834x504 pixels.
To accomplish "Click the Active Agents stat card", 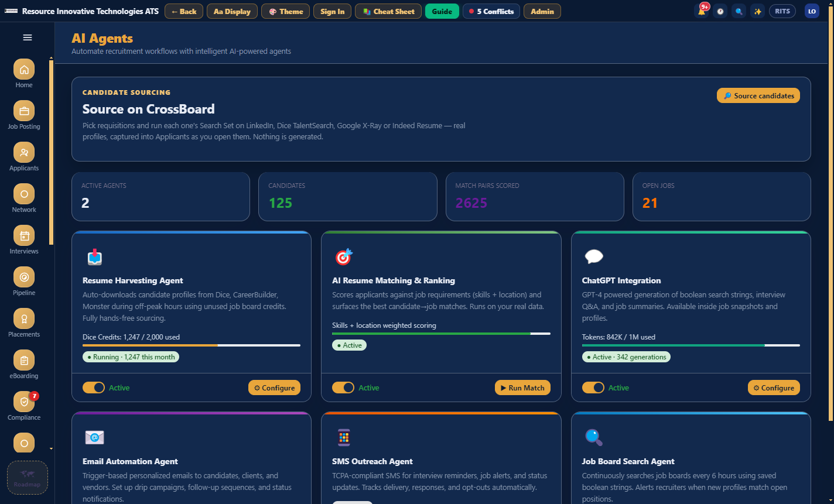I will 160,197.
